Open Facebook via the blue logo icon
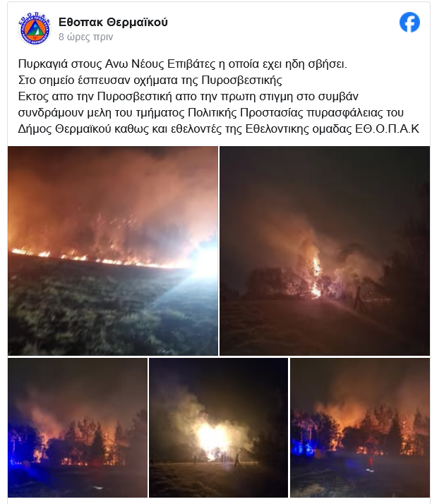 pyautogui.click(x=409, y=22)
